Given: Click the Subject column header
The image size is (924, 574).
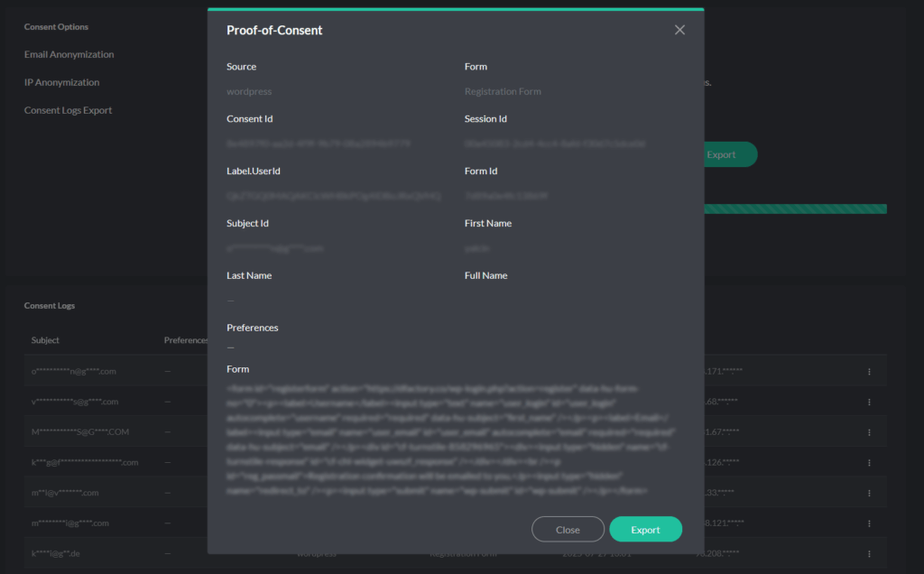Looking at the screenshot, I should pyautogui.click(x=45, y=340).
